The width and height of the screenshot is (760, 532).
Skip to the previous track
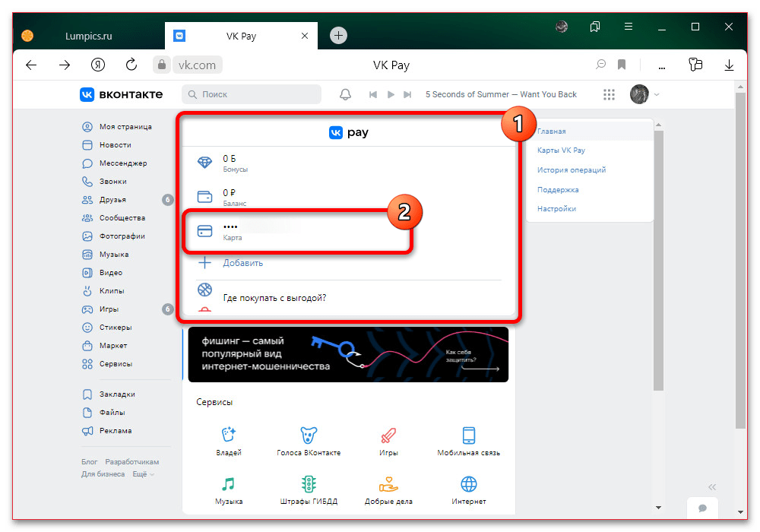coord(372,94)
